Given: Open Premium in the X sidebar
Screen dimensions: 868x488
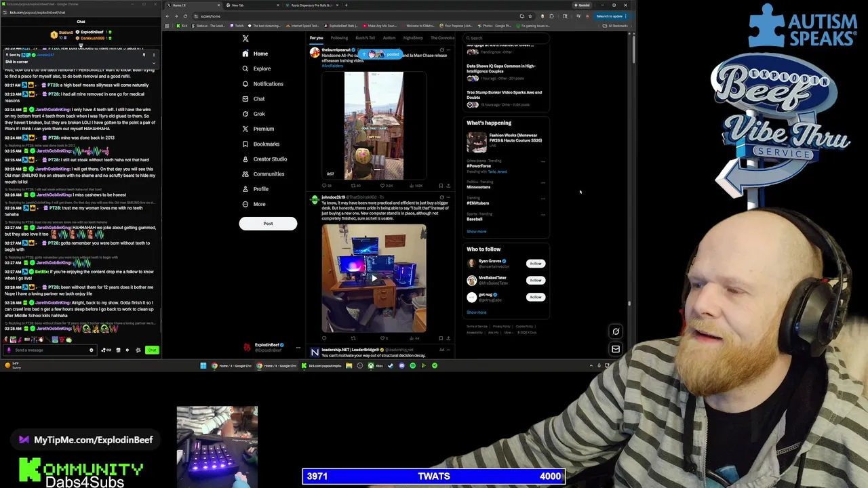Looking at the screenshot, I should pyautogui.click(x=258, y=129).
